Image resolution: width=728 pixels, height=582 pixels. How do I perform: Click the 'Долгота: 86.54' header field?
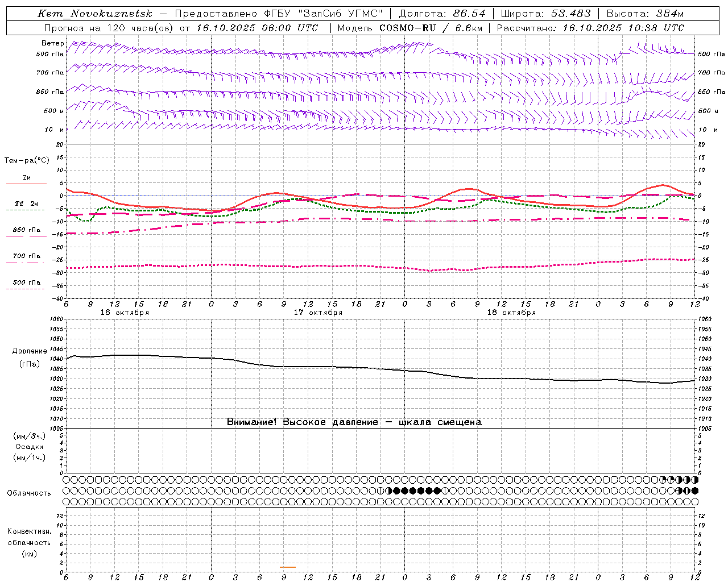coord(442,14)
